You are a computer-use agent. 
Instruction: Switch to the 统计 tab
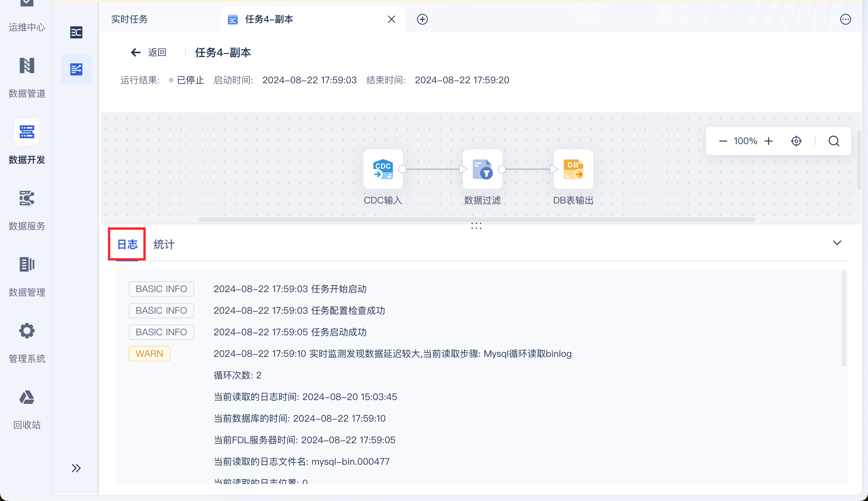click(164, 244)
